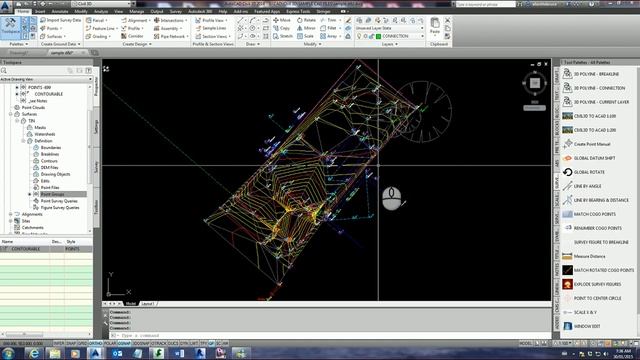
Task: Open the Pipe Network dropdown
Action: pyautogui.click(x=171, y=36)
